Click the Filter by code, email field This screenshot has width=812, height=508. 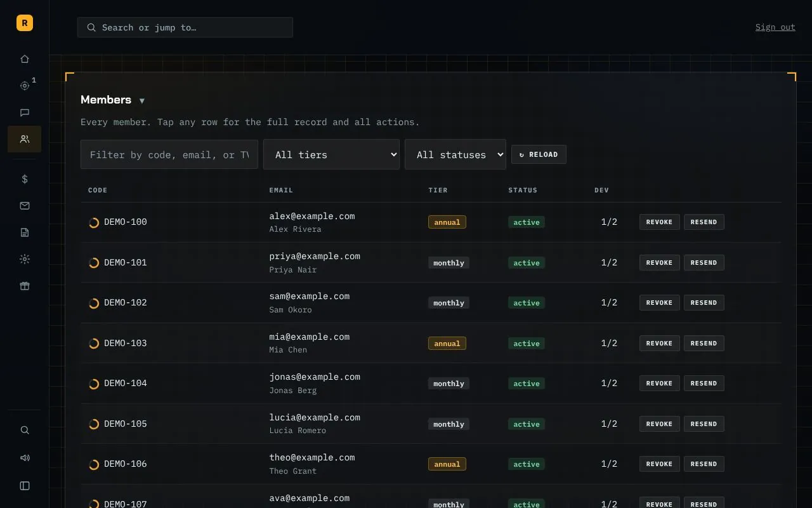(169, 154)
